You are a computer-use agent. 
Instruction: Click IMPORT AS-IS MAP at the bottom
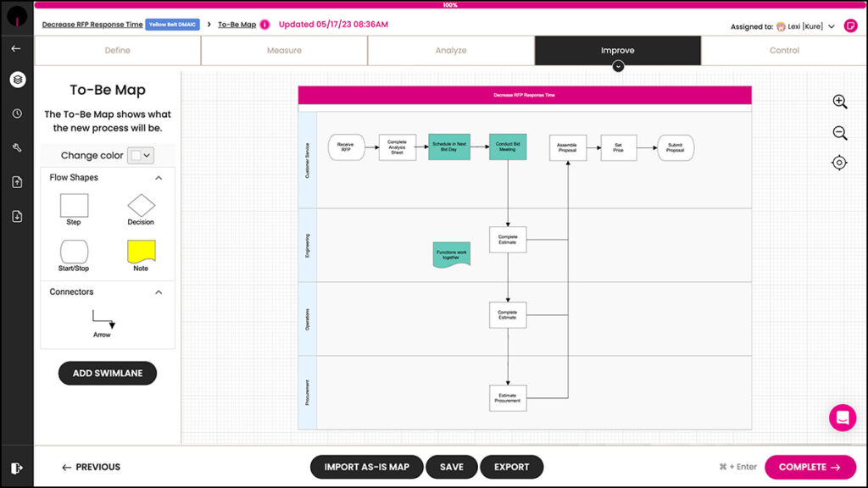click(x=366, y=467)
